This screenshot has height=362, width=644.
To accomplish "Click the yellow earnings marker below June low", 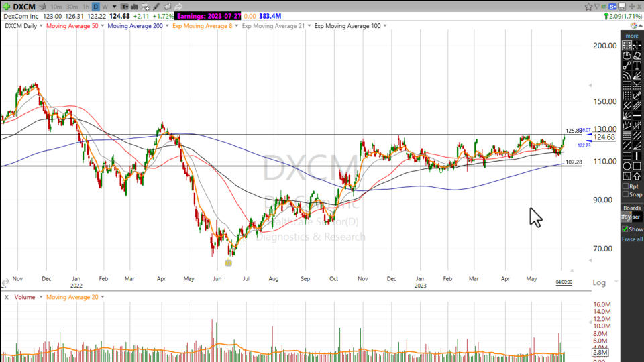I will 228,263.
